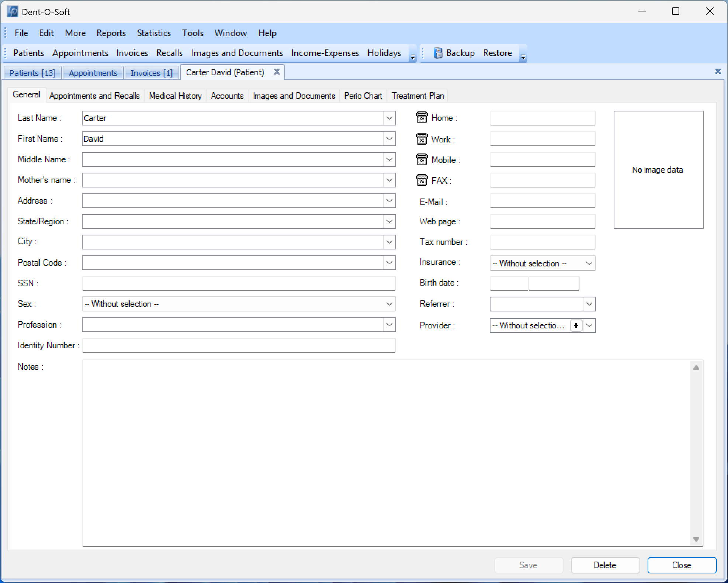Go to the Perio Chart tab

tap(363, 96)
